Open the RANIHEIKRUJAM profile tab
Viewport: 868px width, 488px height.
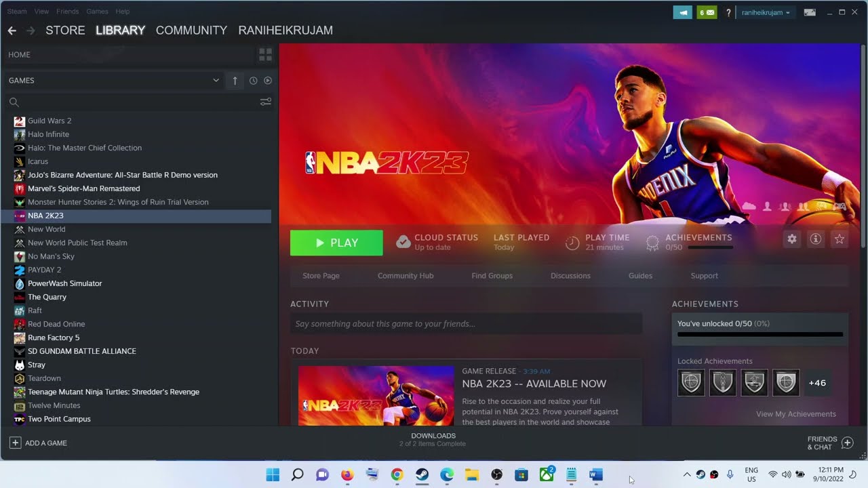point(285,30)
